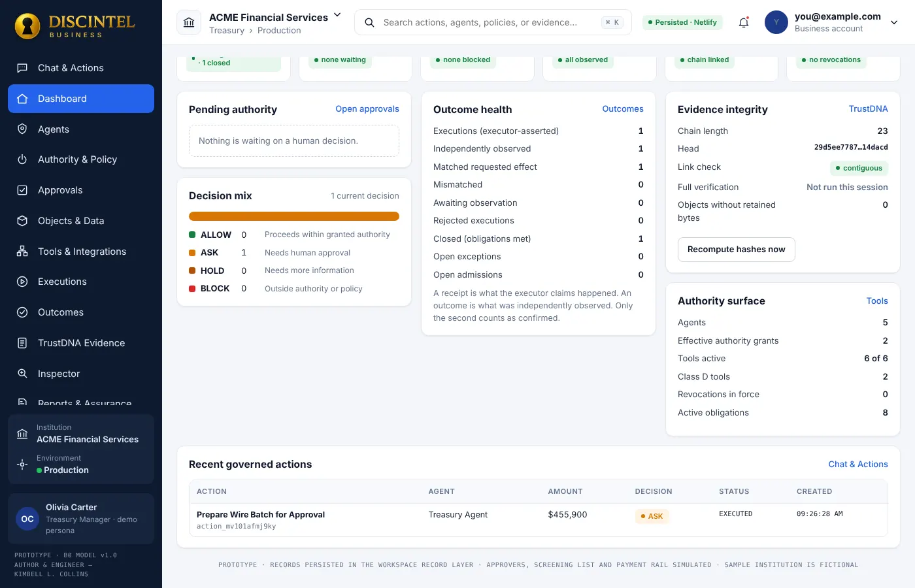Focus the search actions and agents field
Viewport: 915px width, 588px height.
(x=493, y=22)
